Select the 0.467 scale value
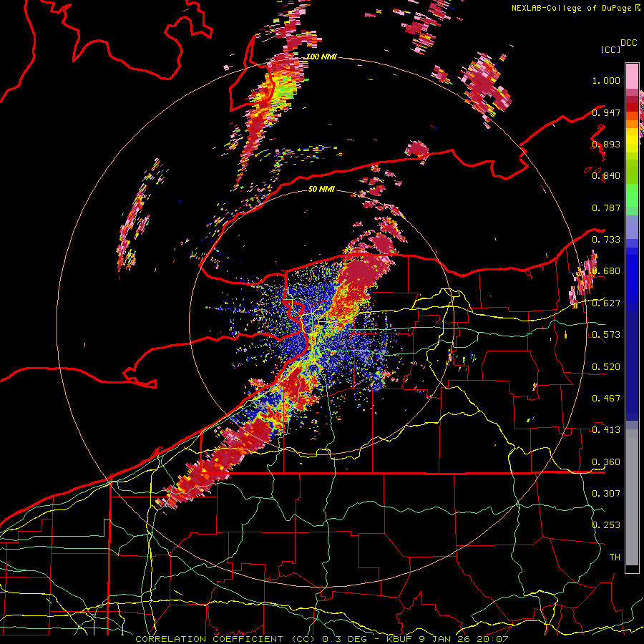 (606, 399)
